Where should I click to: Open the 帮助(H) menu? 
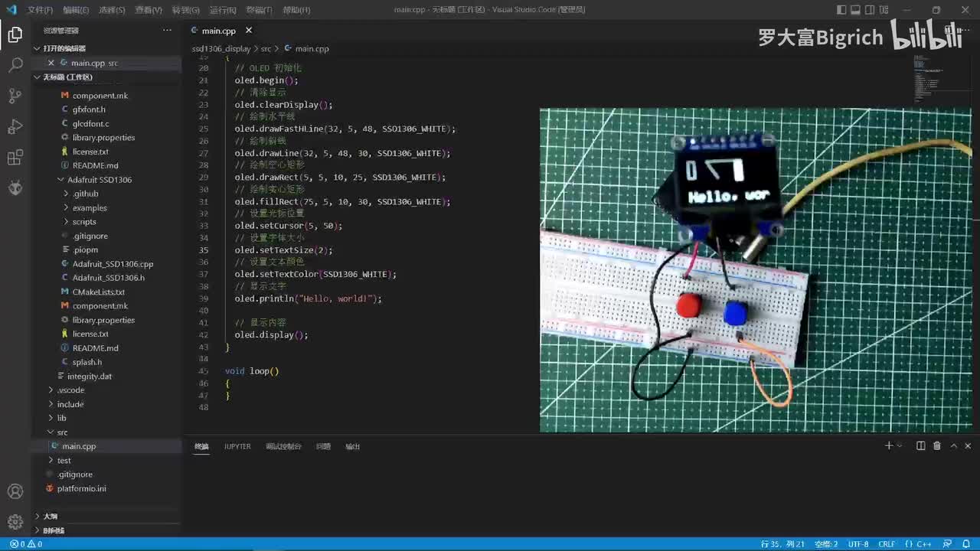click(x=296, y=10)
